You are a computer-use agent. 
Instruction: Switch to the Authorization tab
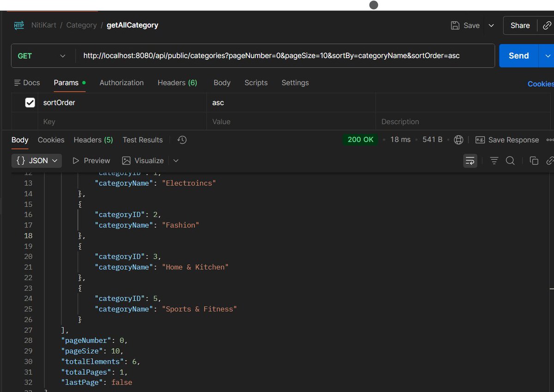121,83
